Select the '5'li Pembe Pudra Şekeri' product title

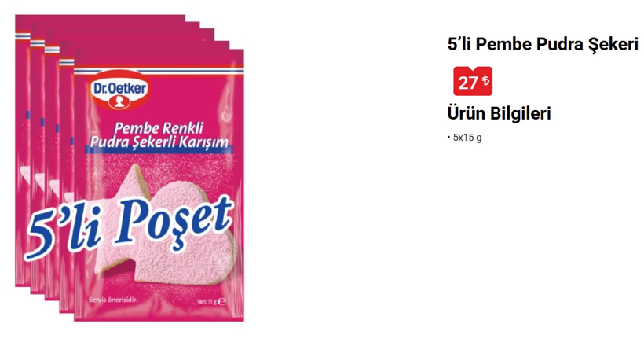(543, 44)
